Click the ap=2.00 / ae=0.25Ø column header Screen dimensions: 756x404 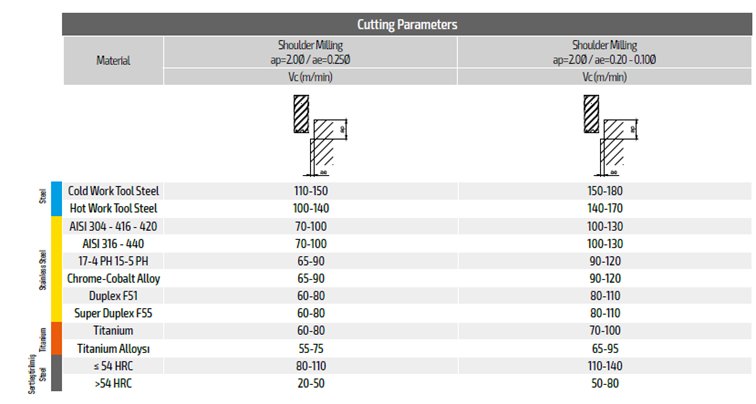point(309,52)
